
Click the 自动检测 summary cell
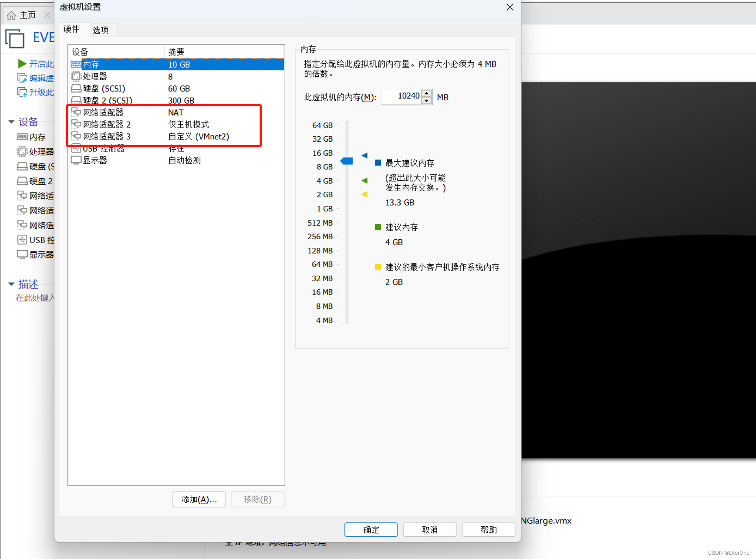185,160
